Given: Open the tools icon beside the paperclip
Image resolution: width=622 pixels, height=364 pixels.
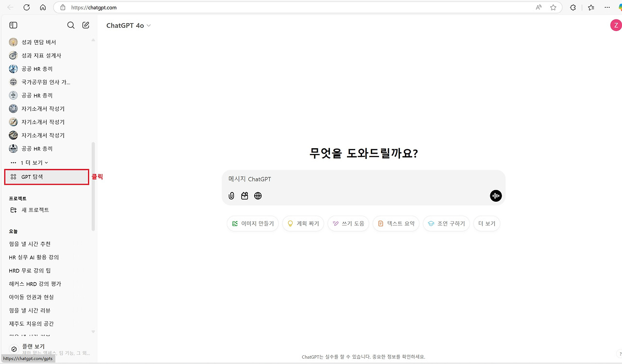Looking at the screenshot, I should (x=245, y=196).
